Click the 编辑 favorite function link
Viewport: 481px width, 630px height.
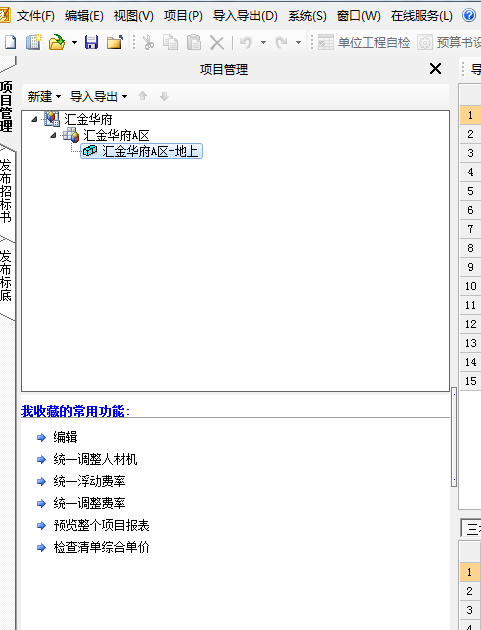pyautogui.click(x=65, y=437)
